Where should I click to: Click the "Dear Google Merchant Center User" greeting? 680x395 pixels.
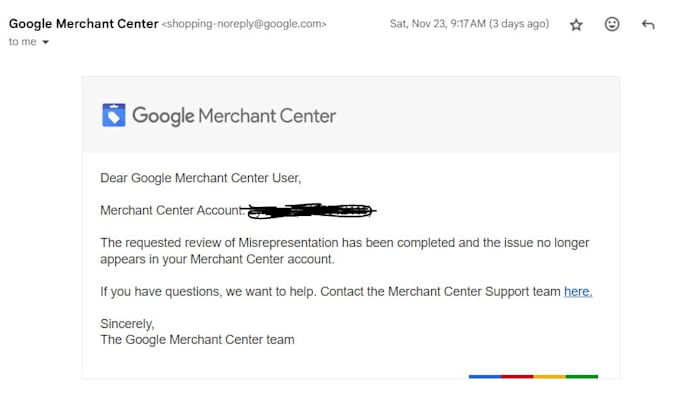(x=200, y=178)
